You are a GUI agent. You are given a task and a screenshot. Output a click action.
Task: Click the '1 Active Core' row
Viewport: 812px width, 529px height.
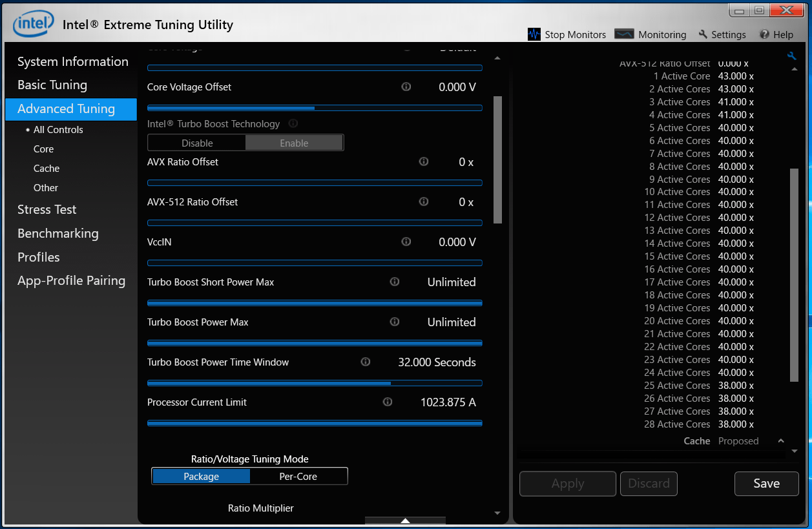[x=703, y=76]
